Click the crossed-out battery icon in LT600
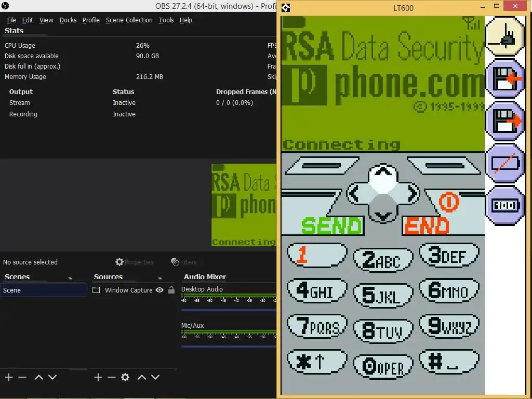The width and height of the screenshot is (532, 399). 505,163
